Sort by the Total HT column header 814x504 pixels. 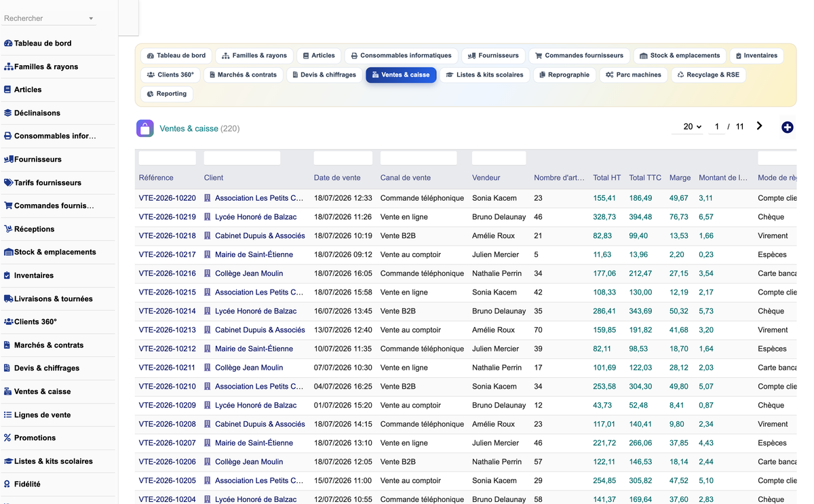coord(606,178)
